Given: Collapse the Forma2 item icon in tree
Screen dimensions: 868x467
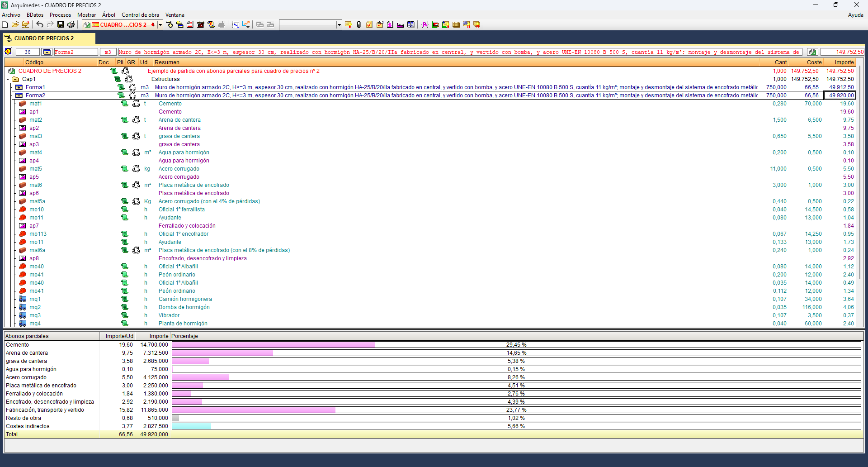Looking at the screenshot, I should [x=19, y=95].
